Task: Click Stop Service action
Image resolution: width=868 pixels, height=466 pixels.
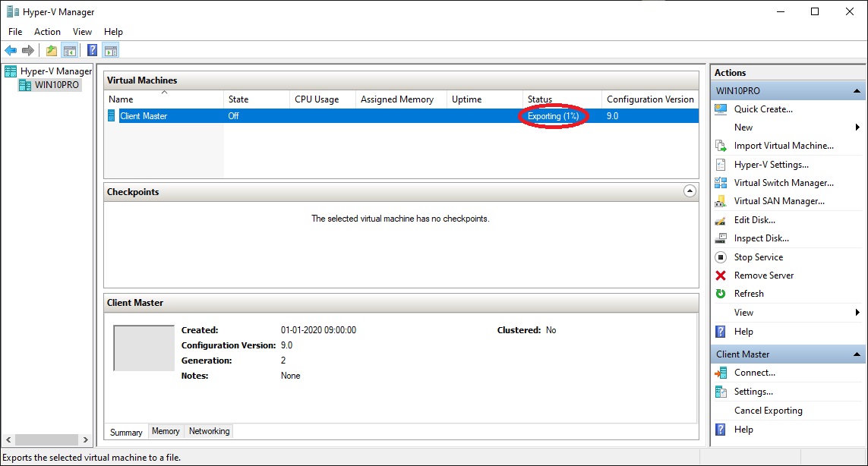Action: click(759, 257)
